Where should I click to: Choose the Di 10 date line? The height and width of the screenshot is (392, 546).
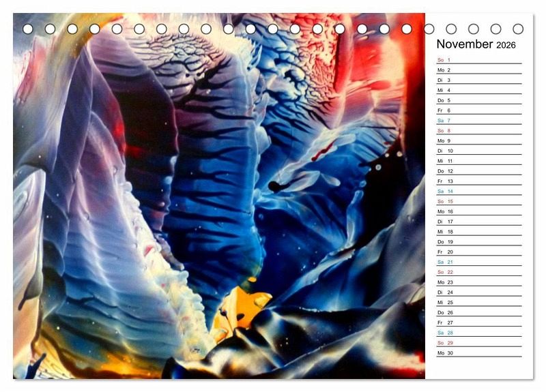click(478, 151)
